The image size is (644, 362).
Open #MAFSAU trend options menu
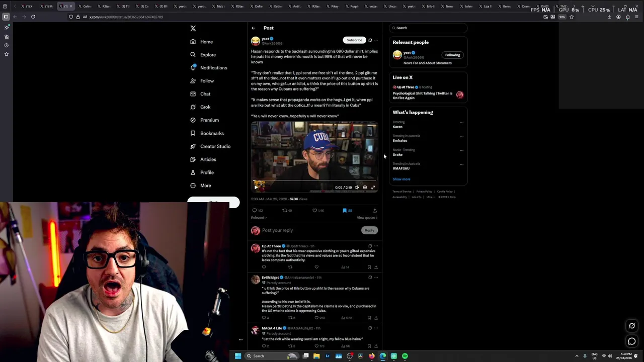click(x=461, y=164)
